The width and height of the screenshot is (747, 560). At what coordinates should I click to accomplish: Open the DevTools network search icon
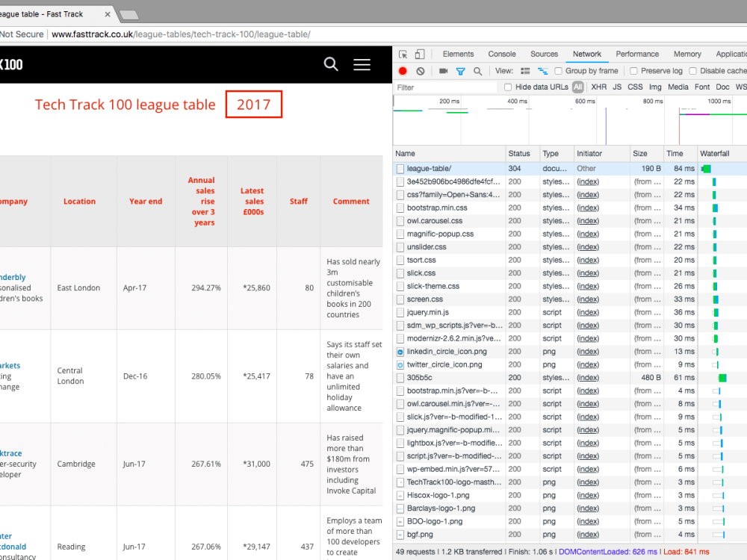(477, 72)
